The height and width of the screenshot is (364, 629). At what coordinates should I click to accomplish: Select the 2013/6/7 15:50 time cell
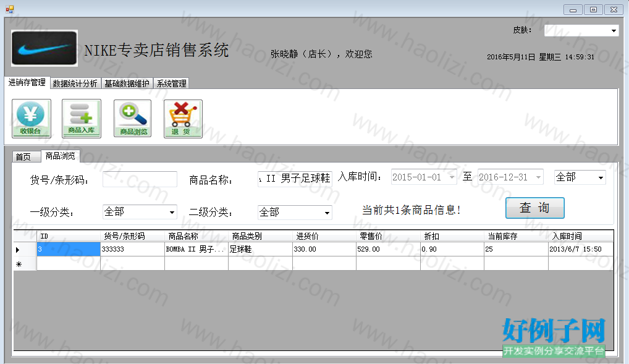(581, 249)
